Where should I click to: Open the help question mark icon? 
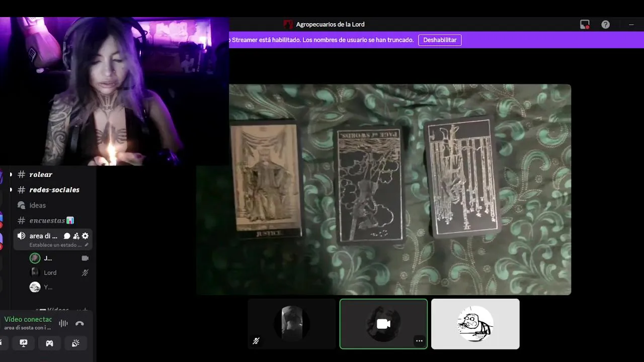coord(606,24)
